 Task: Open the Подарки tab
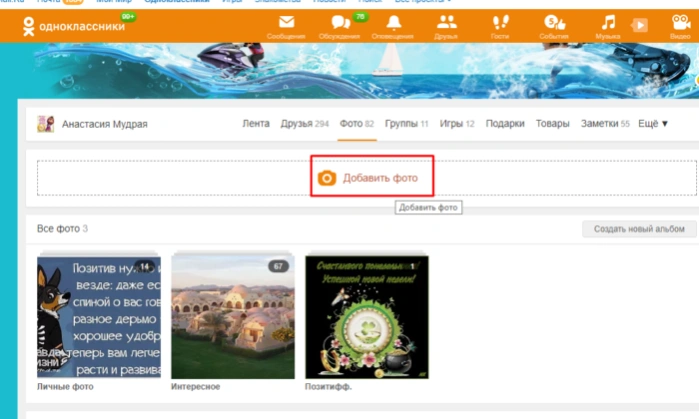tap(505, 123)
